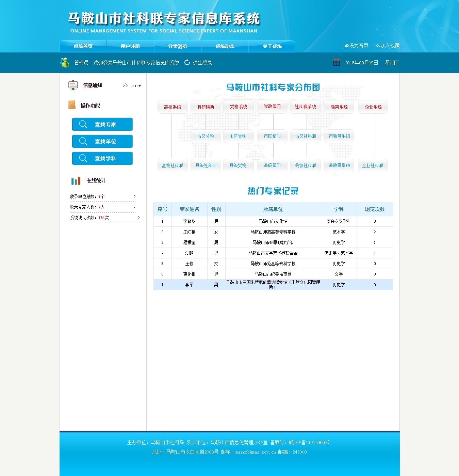Click the 操作功能 orange book icon
459x476 pixels.
[72, 105]
